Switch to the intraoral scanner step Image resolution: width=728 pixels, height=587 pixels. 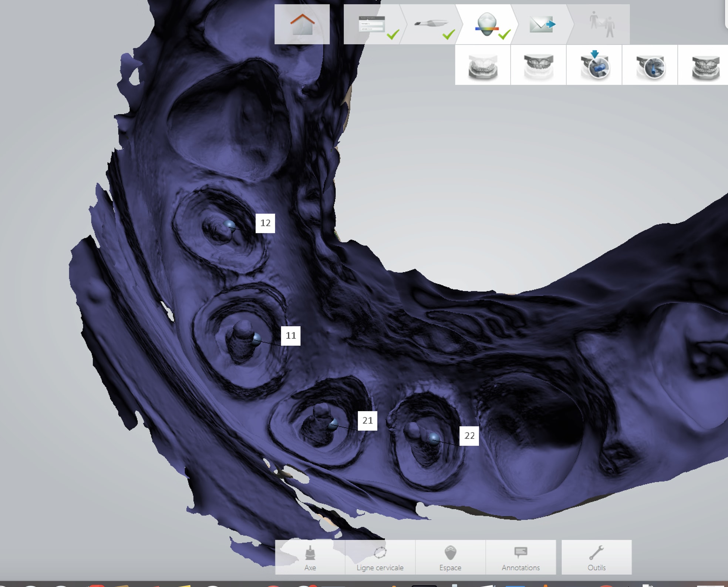tap(431, 24)
